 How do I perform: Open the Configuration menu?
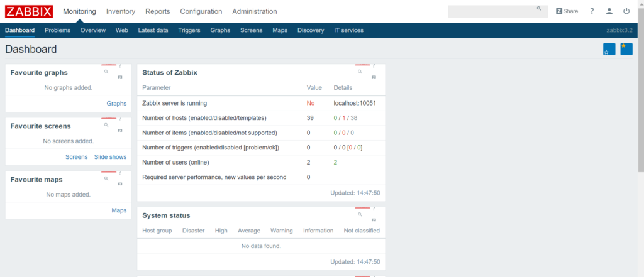[201, 11]
